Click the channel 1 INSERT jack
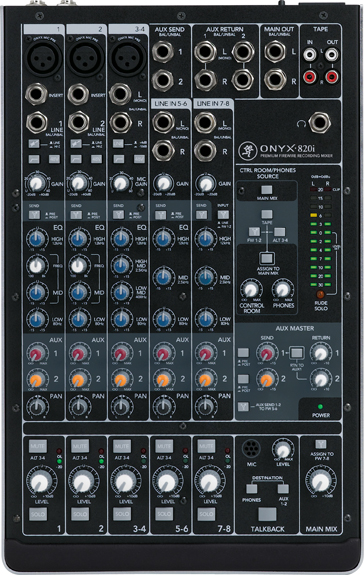 point(36,94)
